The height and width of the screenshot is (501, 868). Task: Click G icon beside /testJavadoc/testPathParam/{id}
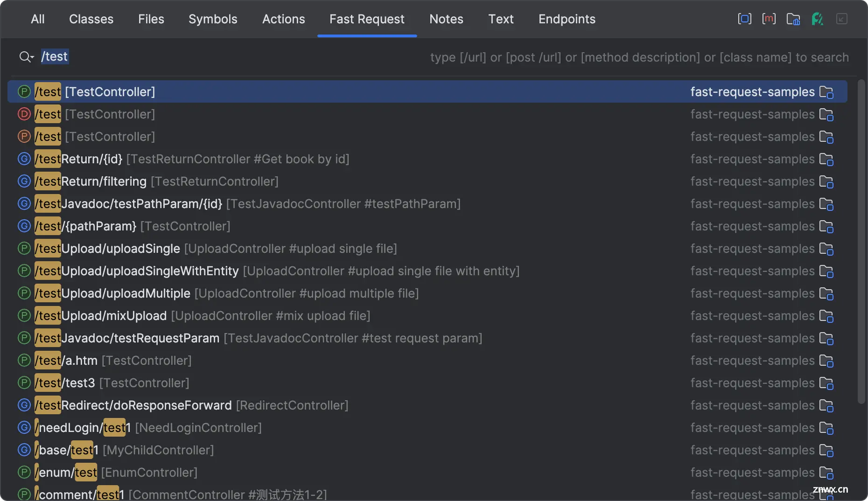[24, 203]
